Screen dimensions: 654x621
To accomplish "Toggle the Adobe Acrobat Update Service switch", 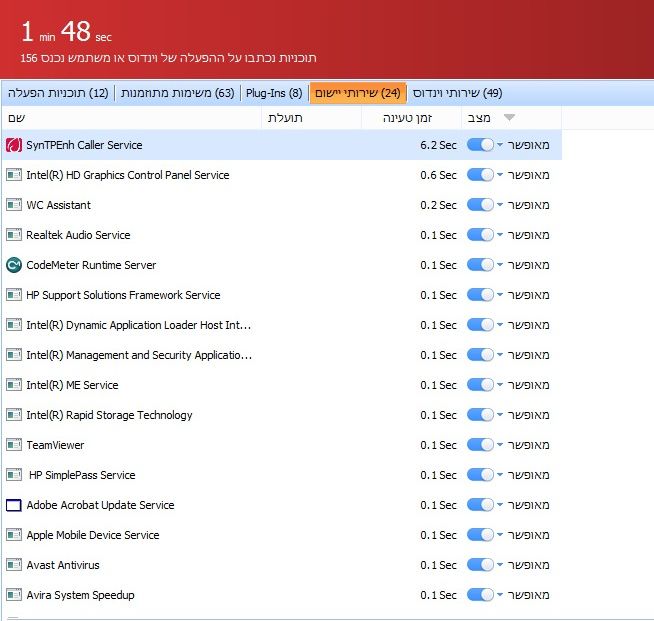I will [x=480, y=505].
